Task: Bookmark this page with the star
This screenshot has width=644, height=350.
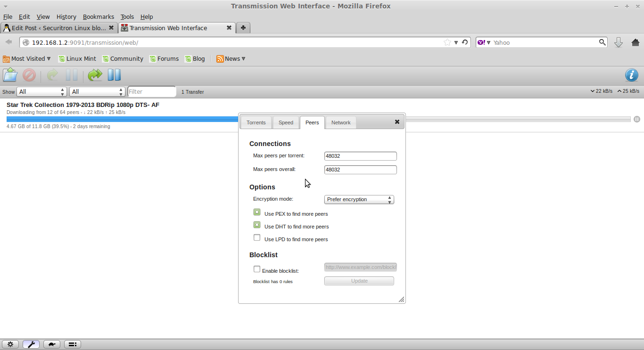Action: (447, 42)
